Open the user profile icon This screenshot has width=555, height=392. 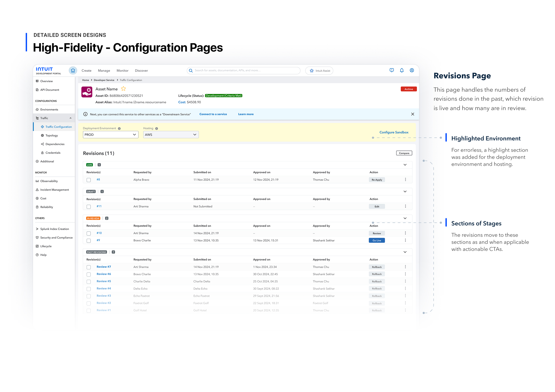pyautogui.click(x=412, y=70)
